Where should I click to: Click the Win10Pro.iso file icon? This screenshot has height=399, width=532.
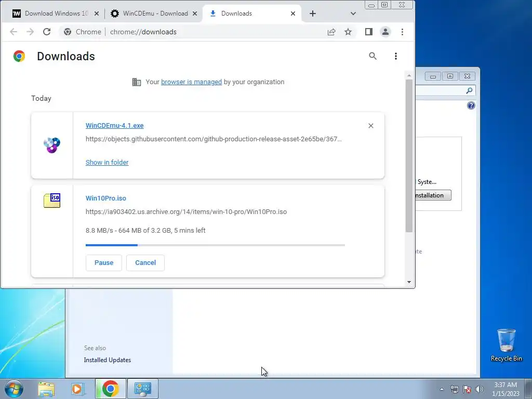52,201
